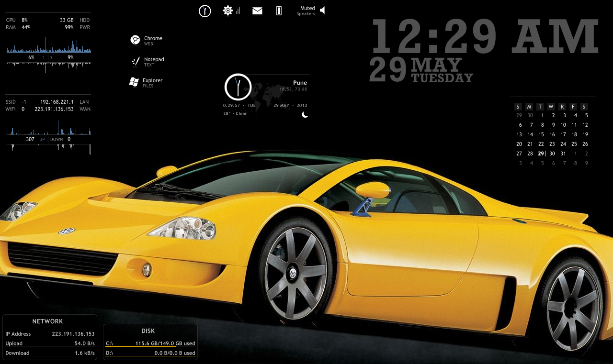Open the Explorer files launcher
This screenshot has height=364, width=613.
pyautogui.click(x=148, y=81)
